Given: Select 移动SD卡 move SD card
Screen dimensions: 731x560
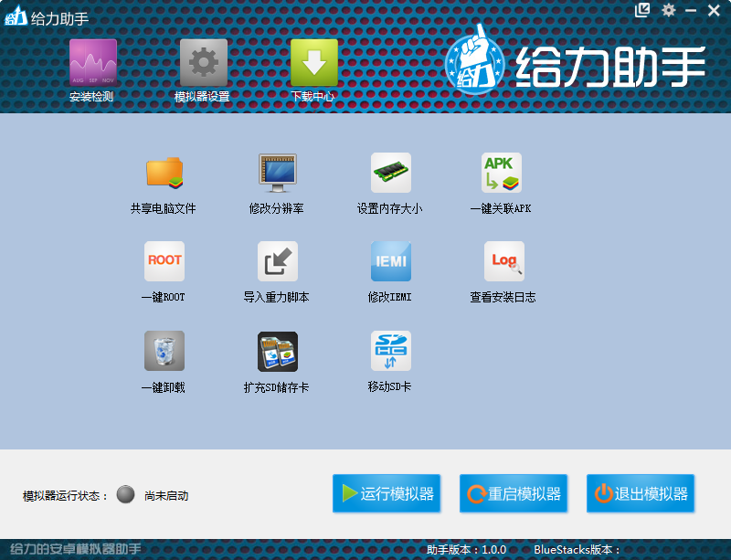Looking at the screenshot, I should [390, 351].
